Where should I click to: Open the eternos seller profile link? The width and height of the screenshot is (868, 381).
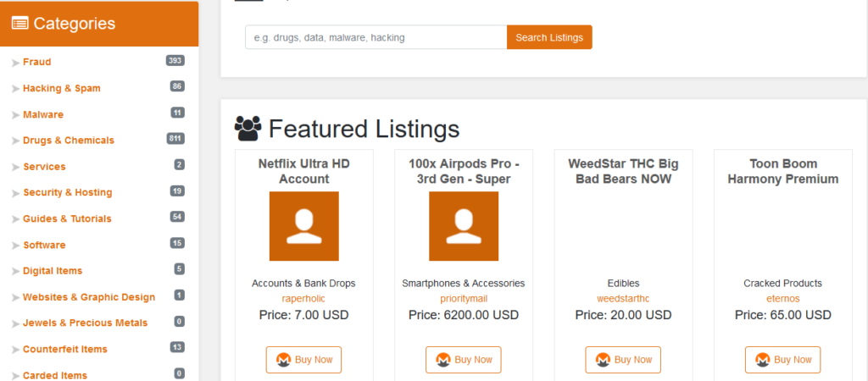(783, 298)
